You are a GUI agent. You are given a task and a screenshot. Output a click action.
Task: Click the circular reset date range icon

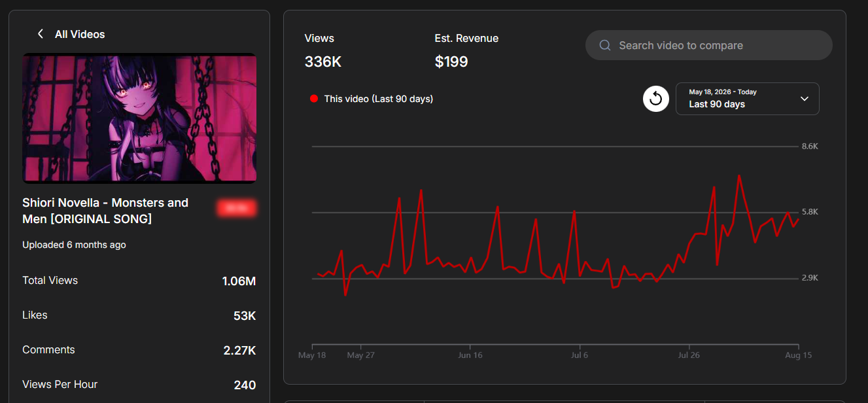(656, 99)
